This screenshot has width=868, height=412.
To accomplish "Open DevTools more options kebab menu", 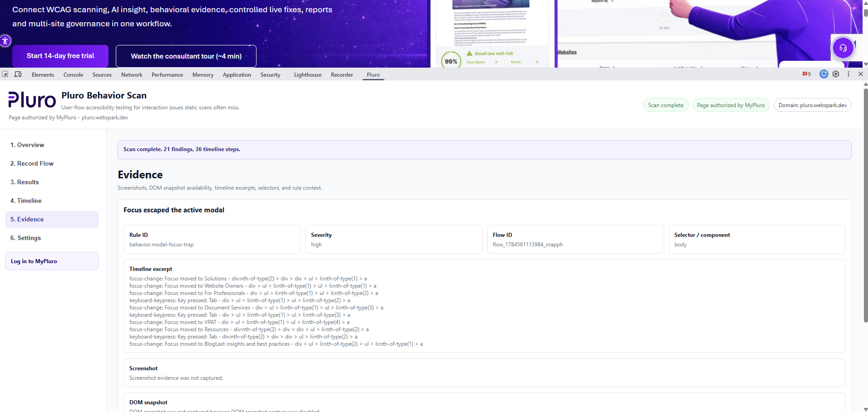I will 848,74.
